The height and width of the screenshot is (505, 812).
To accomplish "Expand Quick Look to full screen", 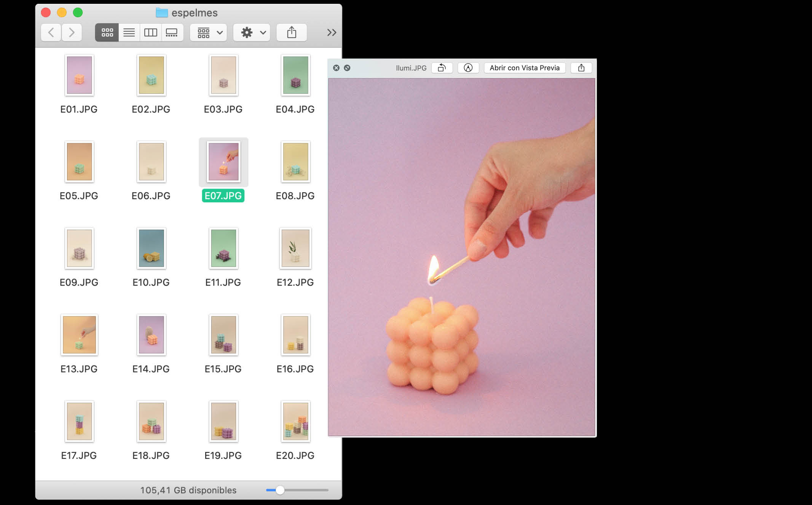I will pos(347,68).
